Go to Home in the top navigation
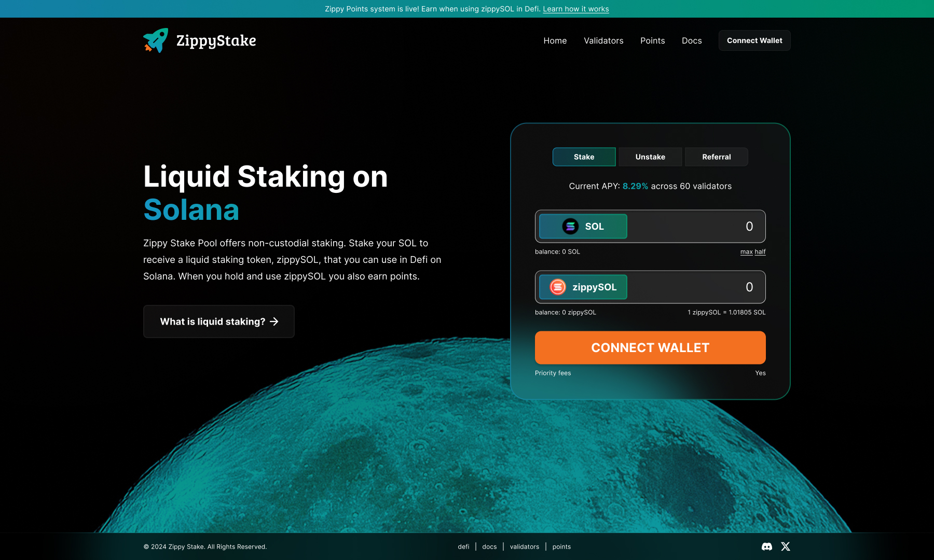Screen dimensions: 934x560 (x=555, y=40)
